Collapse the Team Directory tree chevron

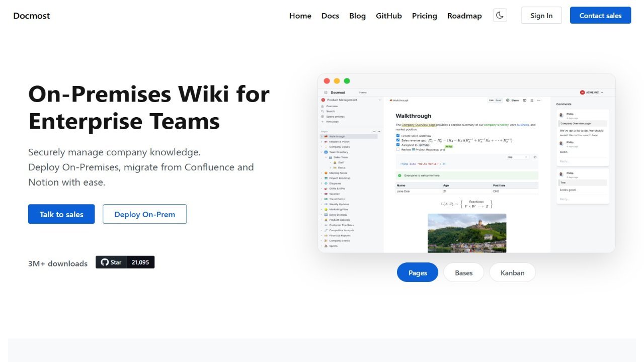tap(321, 152)
